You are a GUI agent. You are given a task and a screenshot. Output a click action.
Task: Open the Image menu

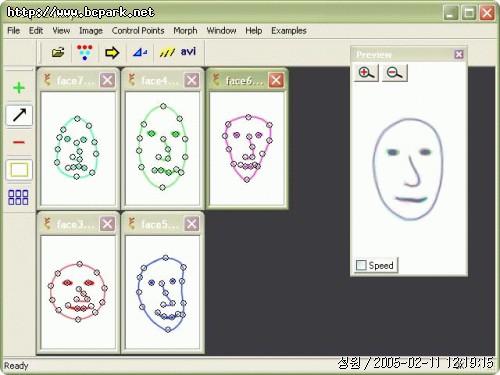pyautogui.click(x=91, y=31)
